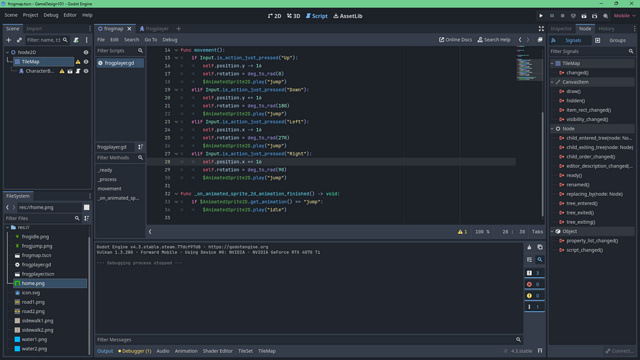Collapse the CanvasItem signals section
The height and width of the screenshot is (360, 640).
coord(552,82)
